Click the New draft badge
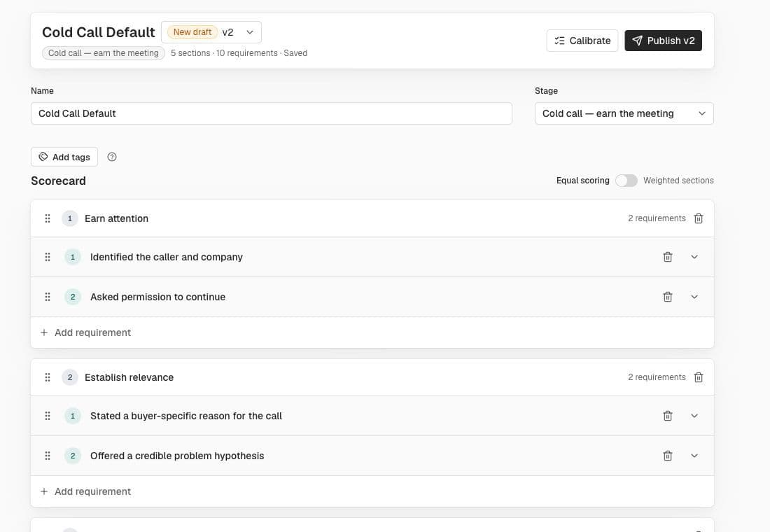The width and height of the screenshot is (770, 532). (x=192, y=32)
